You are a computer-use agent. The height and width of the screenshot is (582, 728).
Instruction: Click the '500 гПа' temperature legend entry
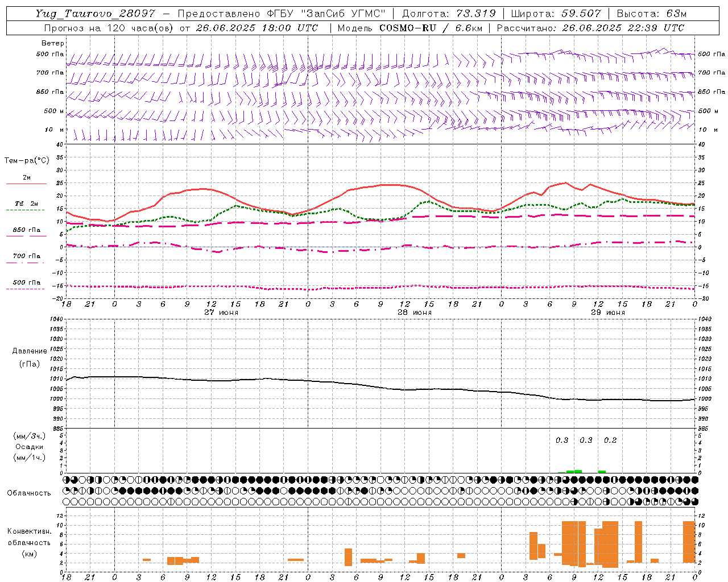pyautogui.click(x=26, y=282)
